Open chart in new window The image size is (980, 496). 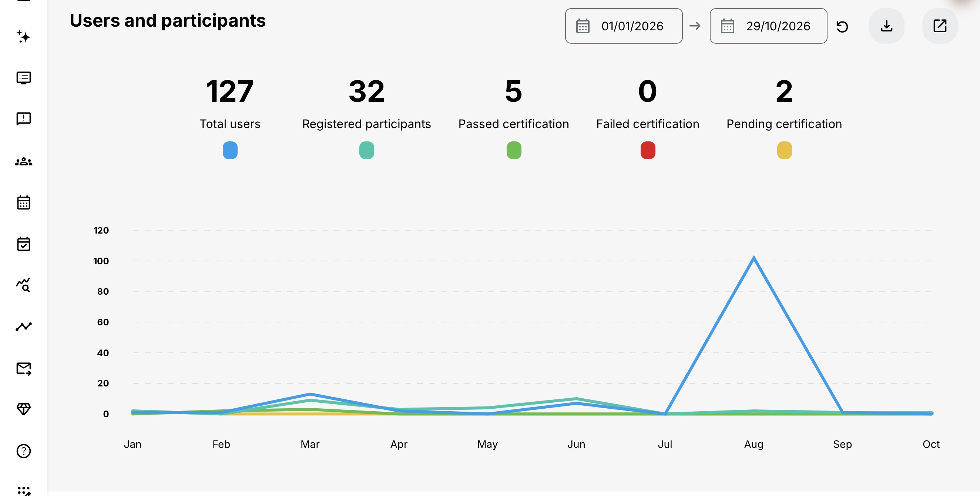point(940,26)
